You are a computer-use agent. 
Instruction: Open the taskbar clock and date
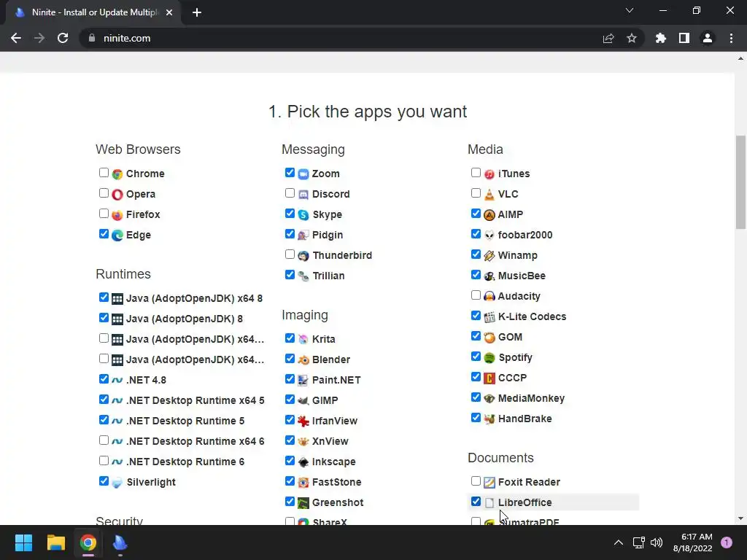click(x=693, y=542)
